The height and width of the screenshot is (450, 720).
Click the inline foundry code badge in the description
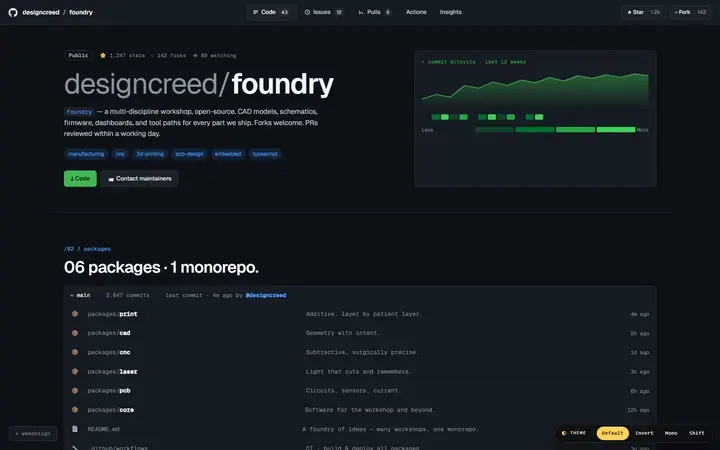79,112
